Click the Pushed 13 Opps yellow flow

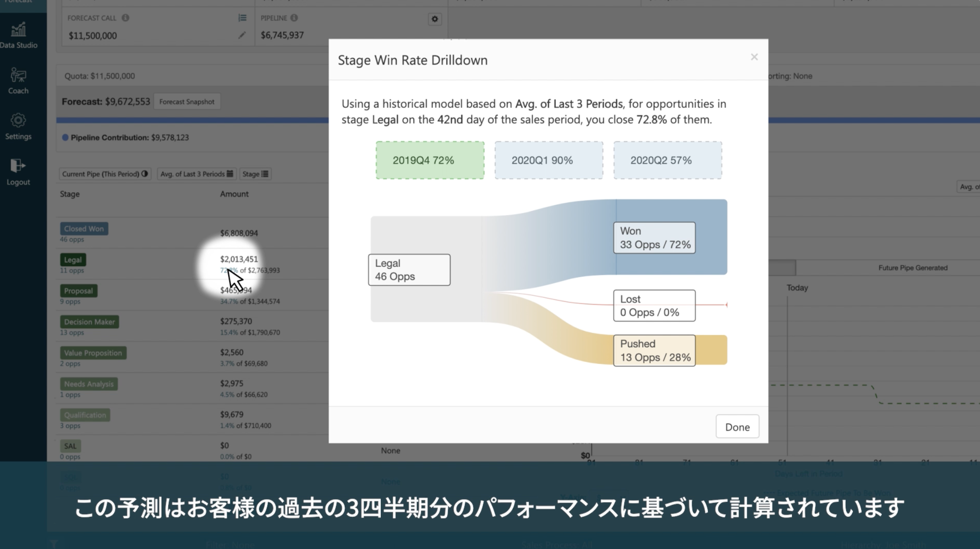click(654, 351)
